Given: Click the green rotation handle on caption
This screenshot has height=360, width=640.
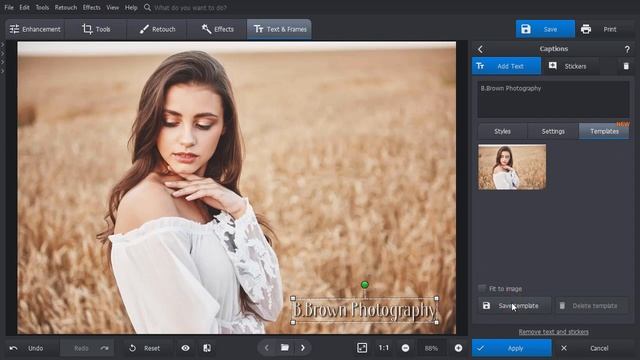Looking at the screenshot, I should (x=365, y=284).
